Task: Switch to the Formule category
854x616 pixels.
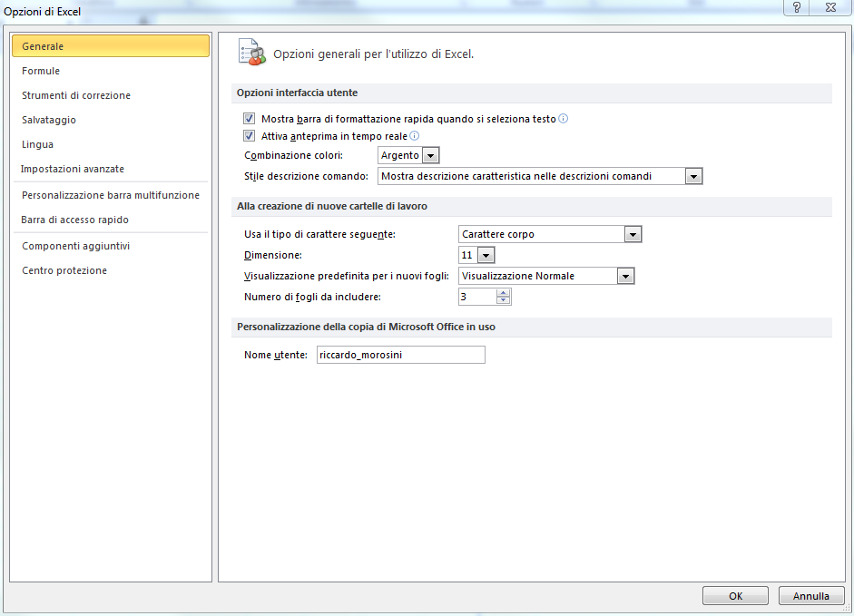Action: click(111, 71)
